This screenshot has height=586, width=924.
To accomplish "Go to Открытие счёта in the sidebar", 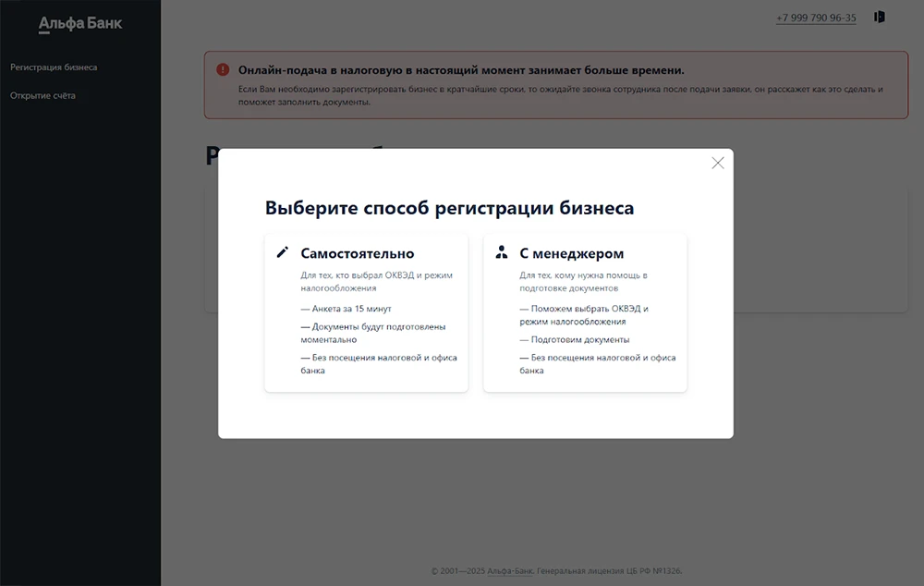I will tap(43, 95).
